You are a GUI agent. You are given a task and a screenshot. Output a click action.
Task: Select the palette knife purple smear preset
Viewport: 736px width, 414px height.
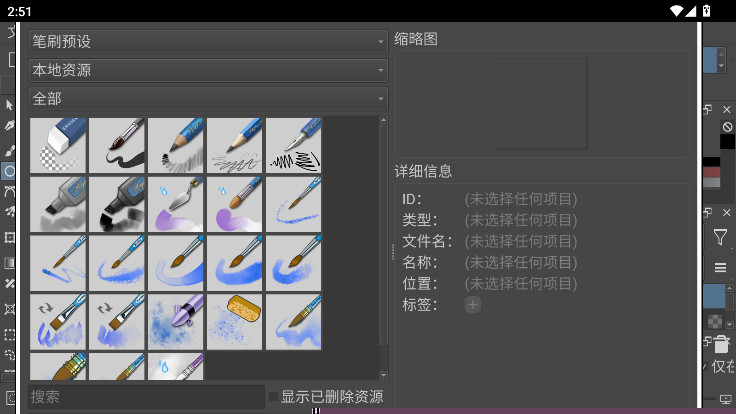click(177, 204)
